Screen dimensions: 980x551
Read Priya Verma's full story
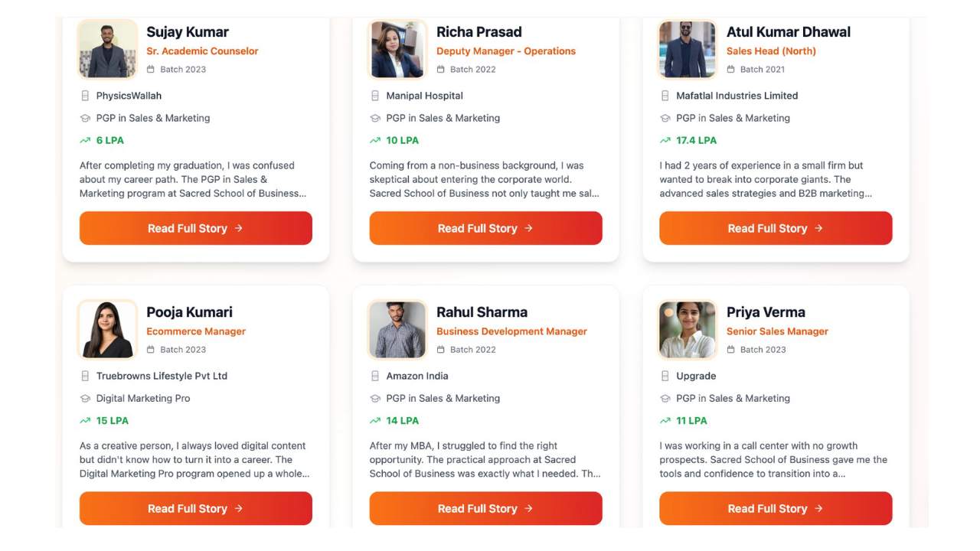(x=776, y=508)
